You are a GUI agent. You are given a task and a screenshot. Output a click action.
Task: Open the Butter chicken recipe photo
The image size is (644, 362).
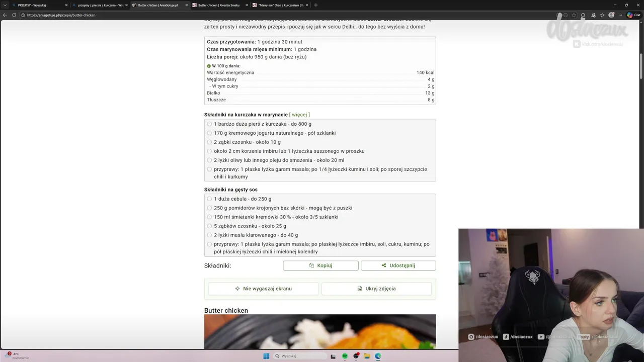coord(320,331)
